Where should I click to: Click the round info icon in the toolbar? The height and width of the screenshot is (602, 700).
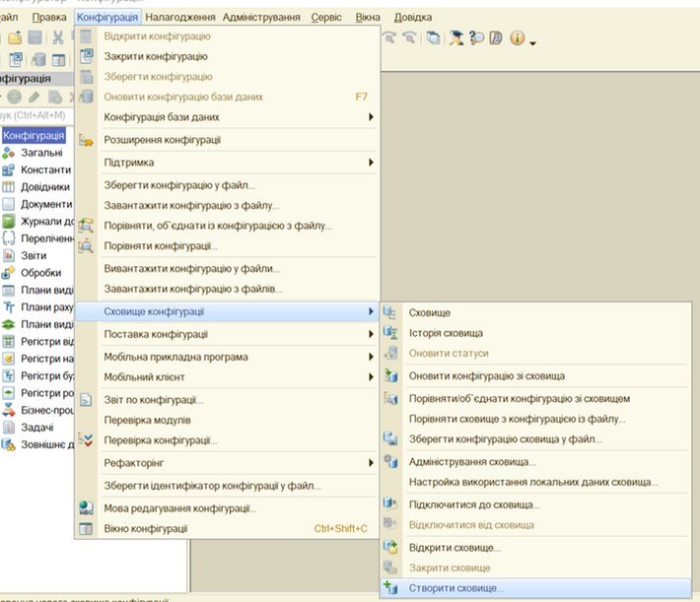tap(517, 38)
